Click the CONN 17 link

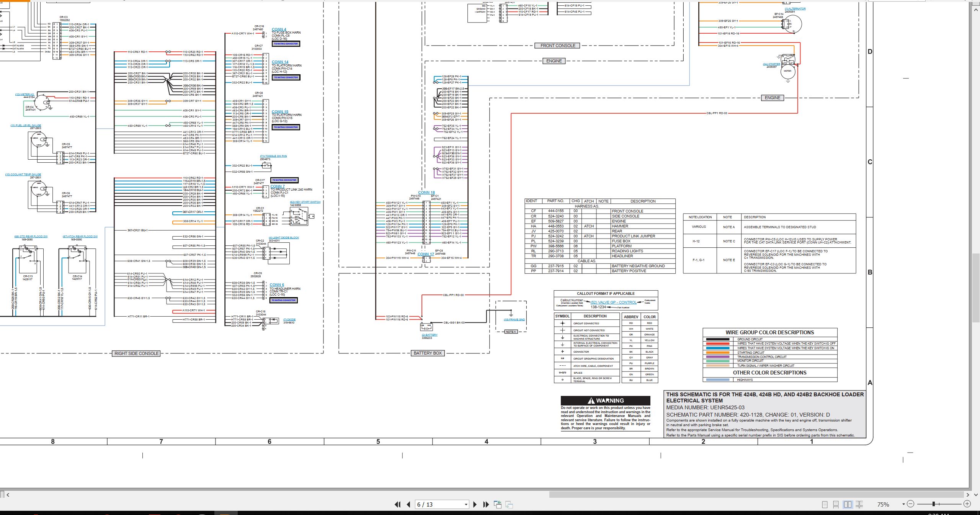click(x=426, y=254)
